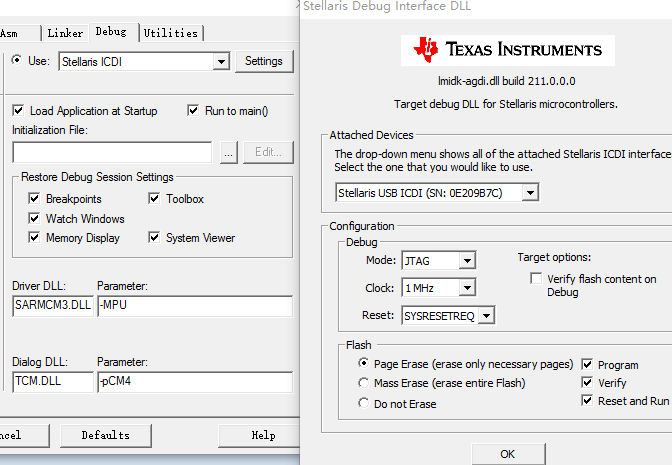Enable Verify flash content on Debug
This screenshot has width=672, height=465.
536,279
